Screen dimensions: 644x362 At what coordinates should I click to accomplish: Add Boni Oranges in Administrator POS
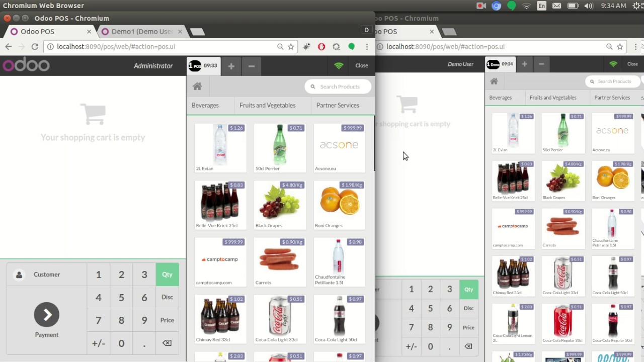point(340,205)
